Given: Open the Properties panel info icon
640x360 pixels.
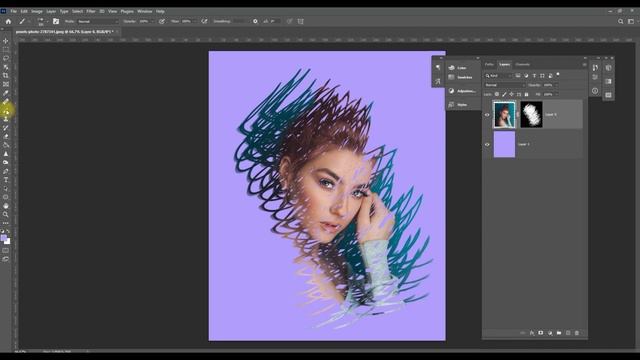Looking at the screenshot, I should [595, 91].
